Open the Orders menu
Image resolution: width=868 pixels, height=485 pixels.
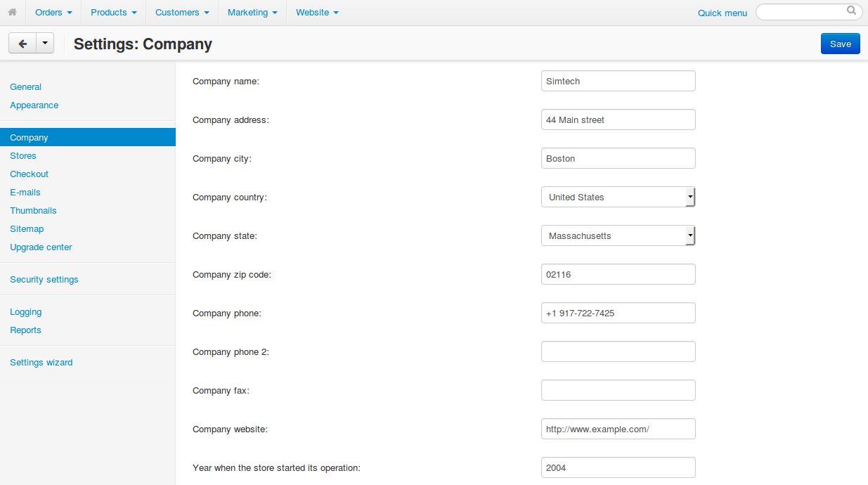coord(53,13)
